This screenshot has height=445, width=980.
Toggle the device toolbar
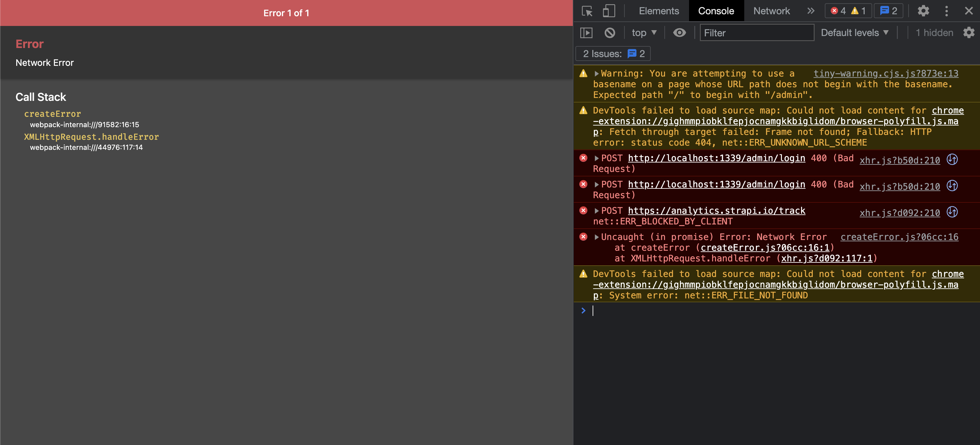609,11
